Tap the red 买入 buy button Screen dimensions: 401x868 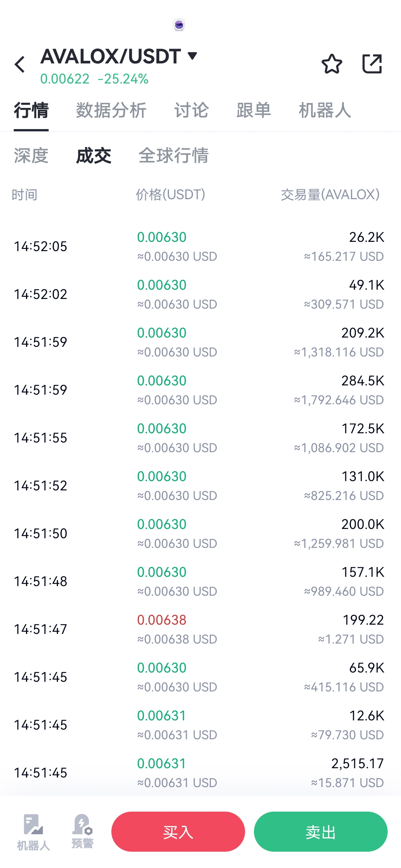click(178, 832)
